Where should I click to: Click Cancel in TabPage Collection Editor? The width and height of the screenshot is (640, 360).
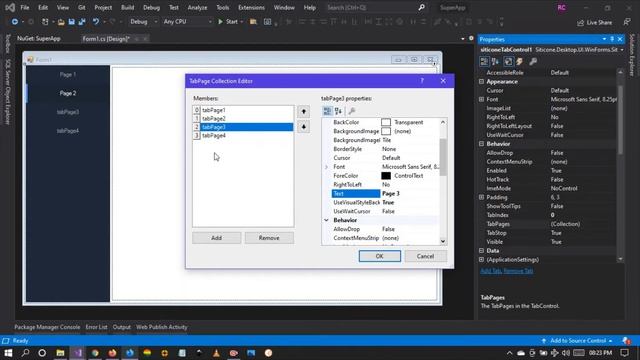point(425,256)
